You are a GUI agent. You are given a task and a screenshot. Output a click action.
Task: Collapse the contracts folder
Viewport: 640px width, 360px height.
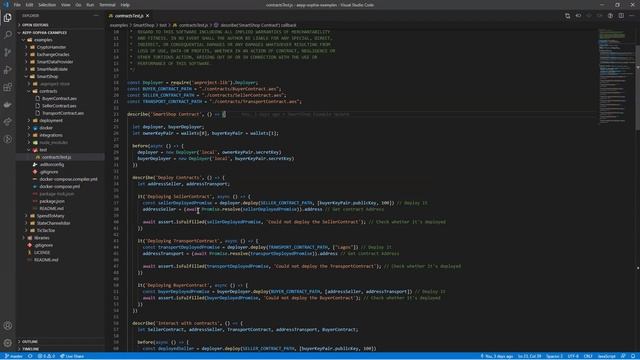click(60, 91)
